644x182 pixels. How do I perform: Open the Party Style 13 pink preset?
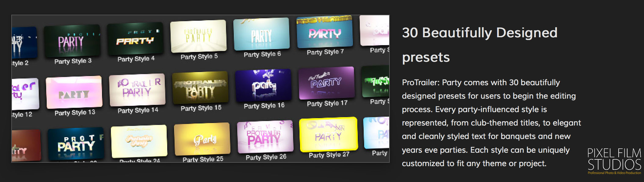coord(74,92)
